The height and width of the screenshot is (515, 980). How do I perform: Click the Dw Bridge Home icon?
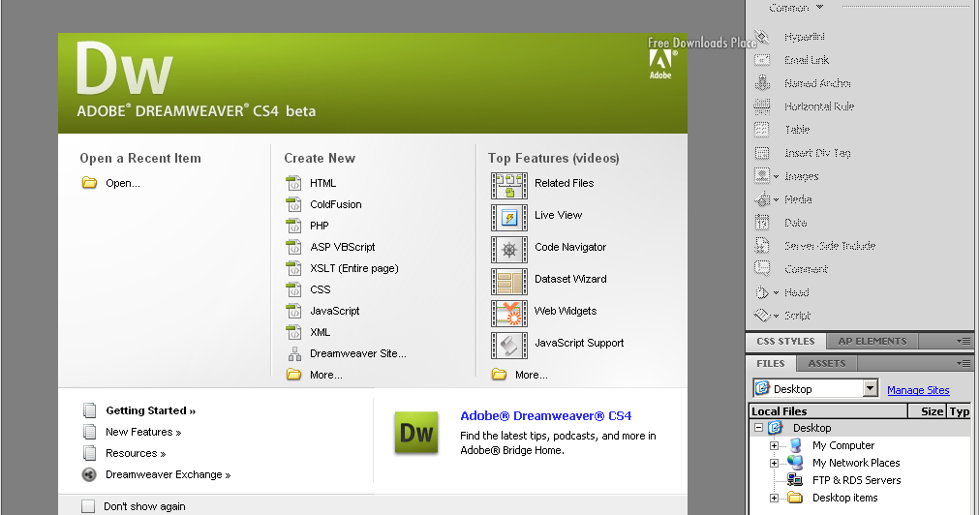point(416,433)
